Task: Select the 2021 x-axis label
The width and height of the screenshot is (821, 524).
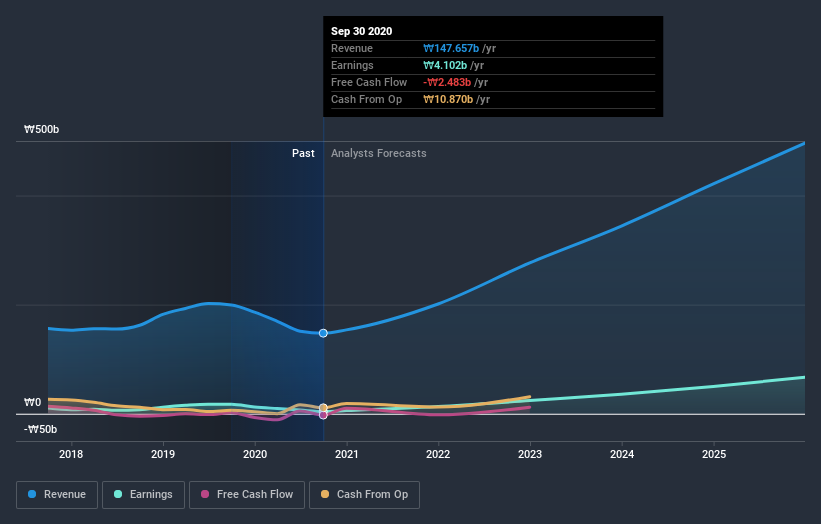Action: (347, 454)
